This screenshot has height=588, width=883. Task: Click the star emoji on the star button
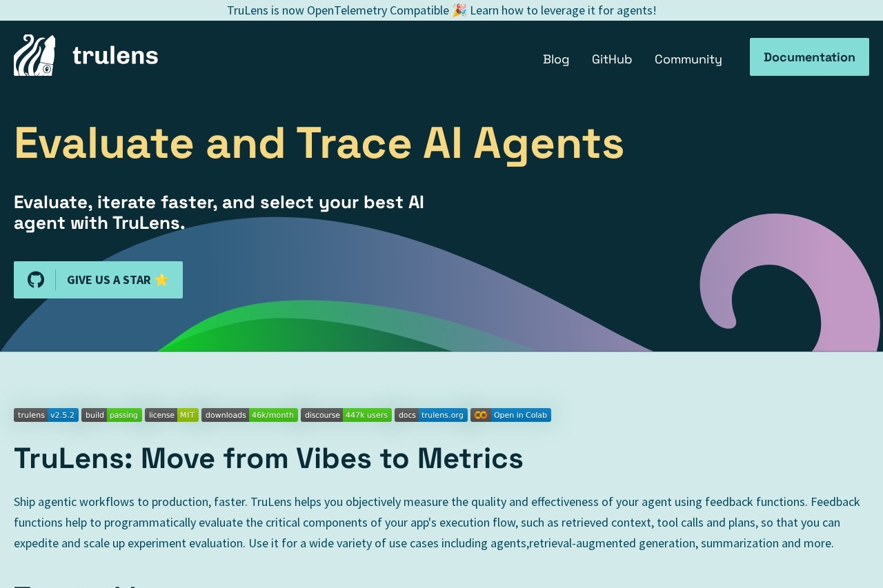tap(161, 280)
